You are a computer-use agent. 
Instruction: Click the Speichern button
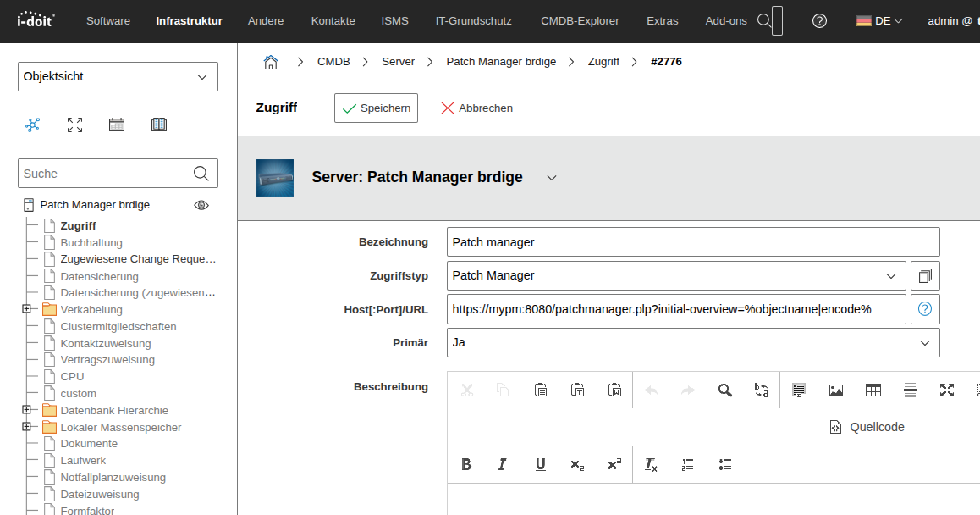tap(376, 108)
